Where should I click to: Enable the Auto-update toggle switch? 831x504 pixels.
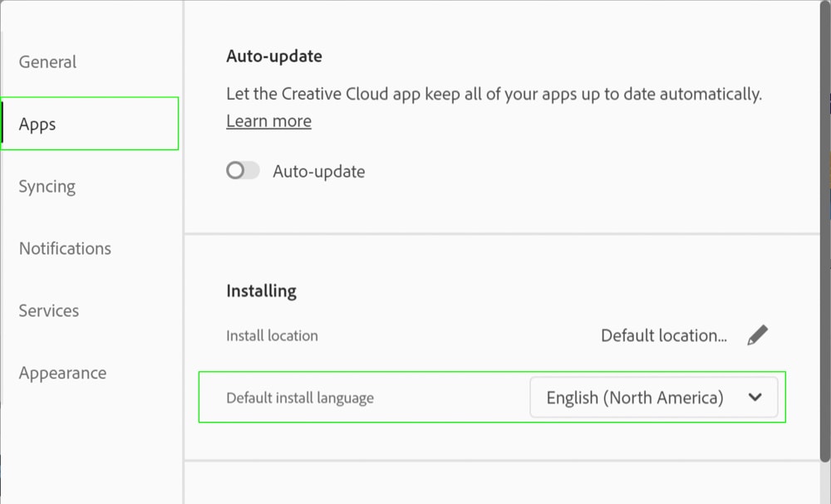[243, 170]
